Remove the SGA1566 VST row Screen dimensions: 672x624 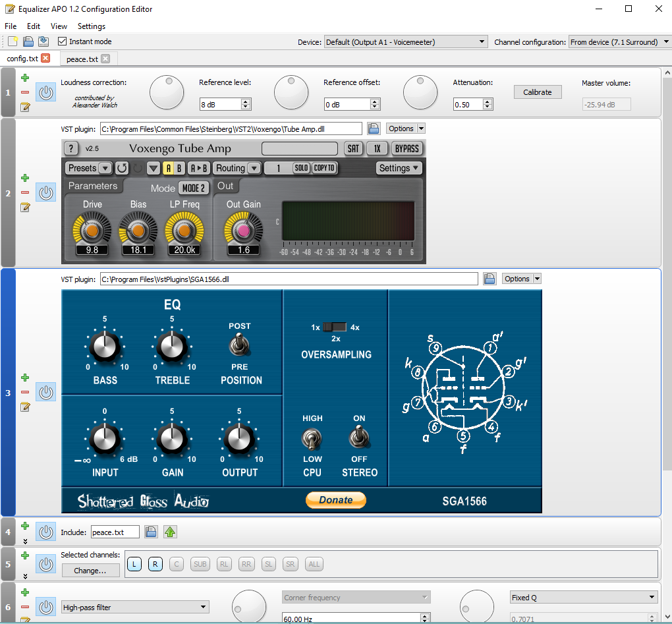pyautogui.click(x=25, y=392)
